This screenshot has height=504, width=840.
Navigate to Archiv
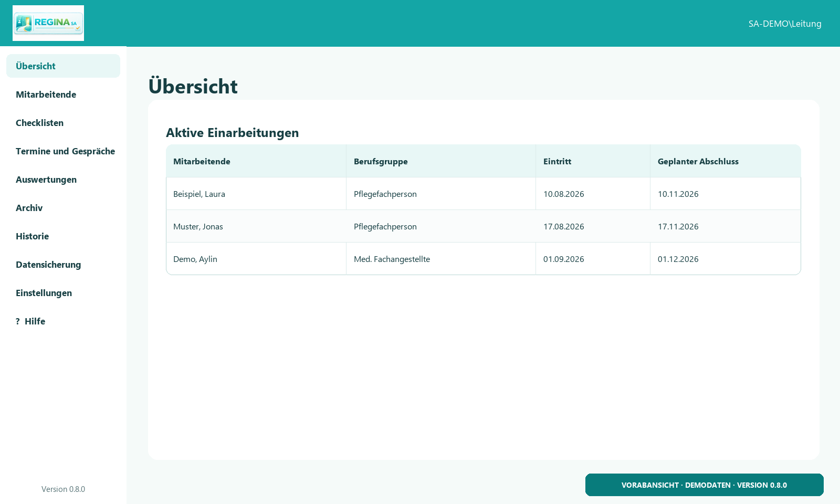click(x=63, y=208)
